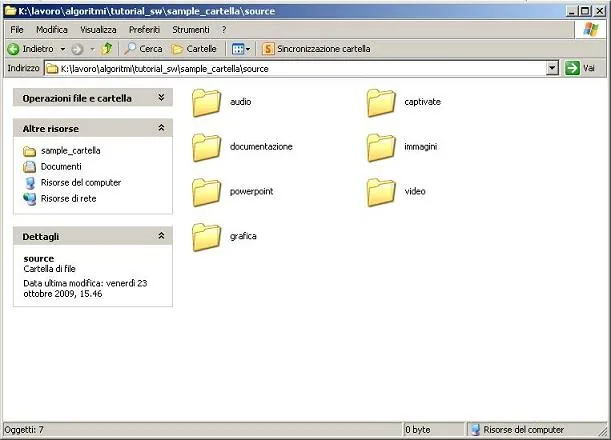Open the captivate folder
The image size is (611, 440).
(x=381, y=102)
